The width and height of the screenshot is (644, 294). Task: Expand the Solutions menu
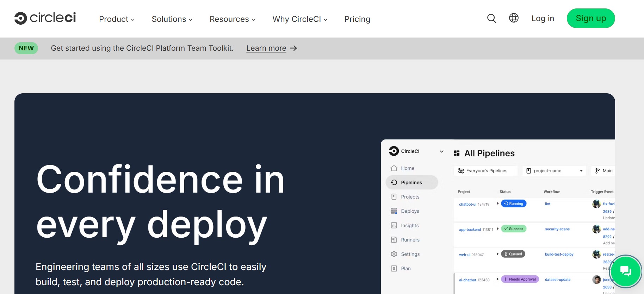(x=172, y=19)
